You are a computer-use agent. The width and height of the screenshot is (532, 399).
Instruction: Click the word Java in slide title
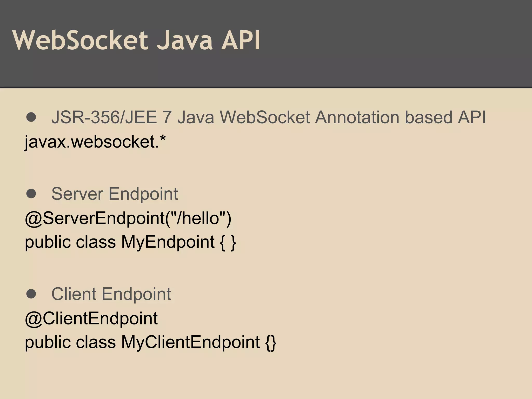point(184,40)
